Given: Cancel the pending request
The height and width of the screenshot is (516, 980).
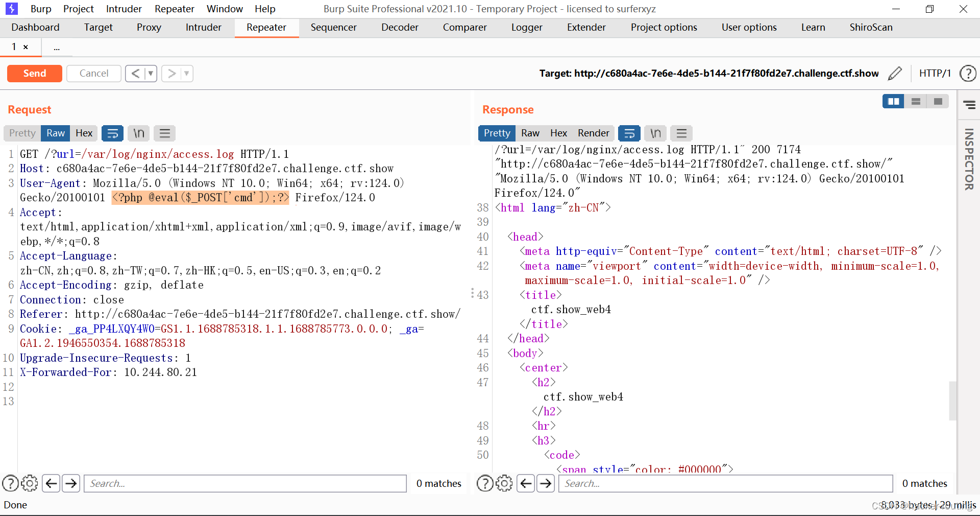Looking at the screenshot, I should coord(94,74).
